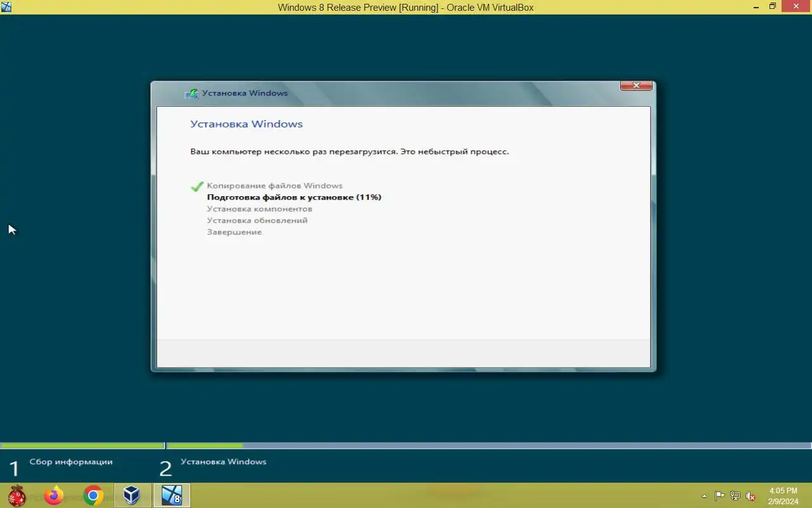
Task: Open the red ornament Start button
Action: (x=16, y=495)
